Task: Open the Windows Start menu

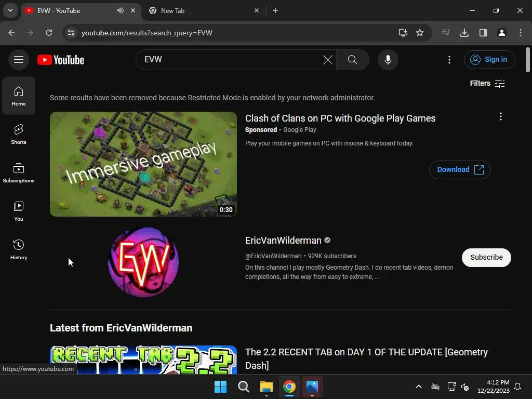Action: tap(220, 387)
